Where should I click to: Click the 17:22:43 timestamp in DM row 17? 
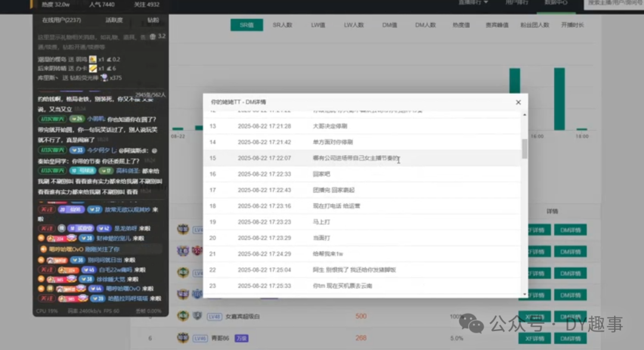tap(265, 190)
